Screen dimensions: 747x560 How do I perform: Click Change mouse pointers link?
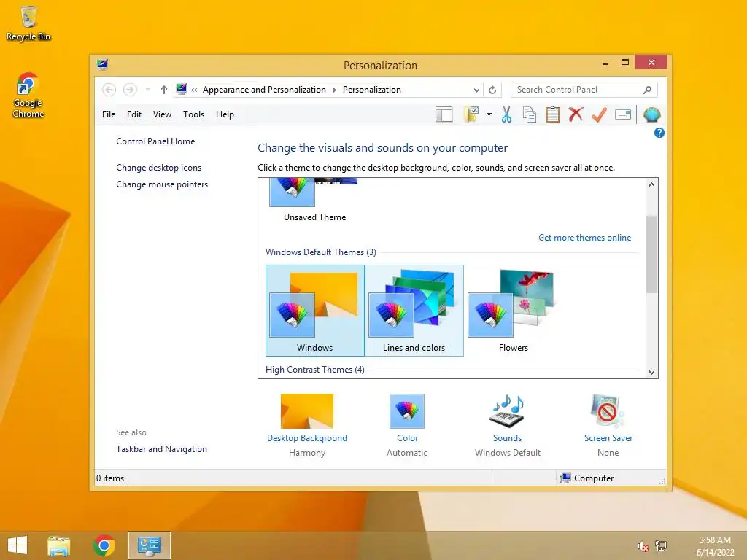coord(162,184)
